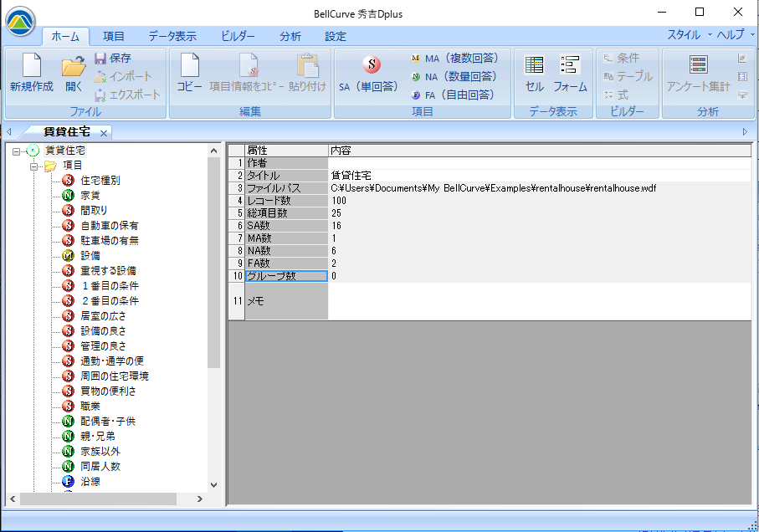Select 職業 item in the tree
This screenshot has width=759, height=532.
(x=90, y=406)
